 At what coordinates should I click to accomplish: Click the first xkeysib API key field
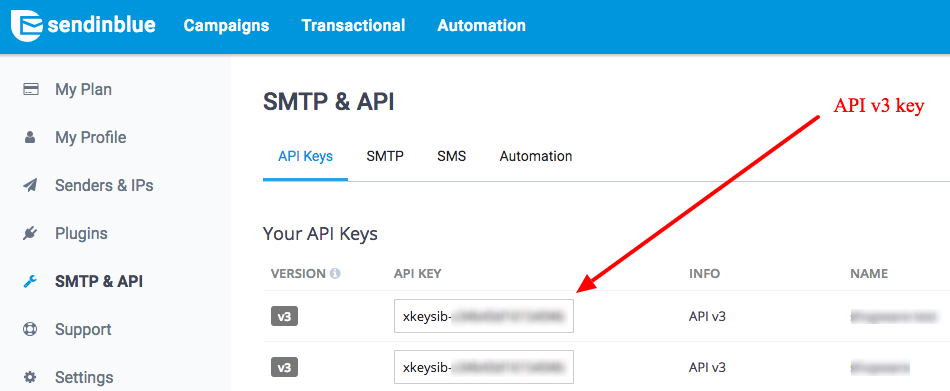(484, 316)
